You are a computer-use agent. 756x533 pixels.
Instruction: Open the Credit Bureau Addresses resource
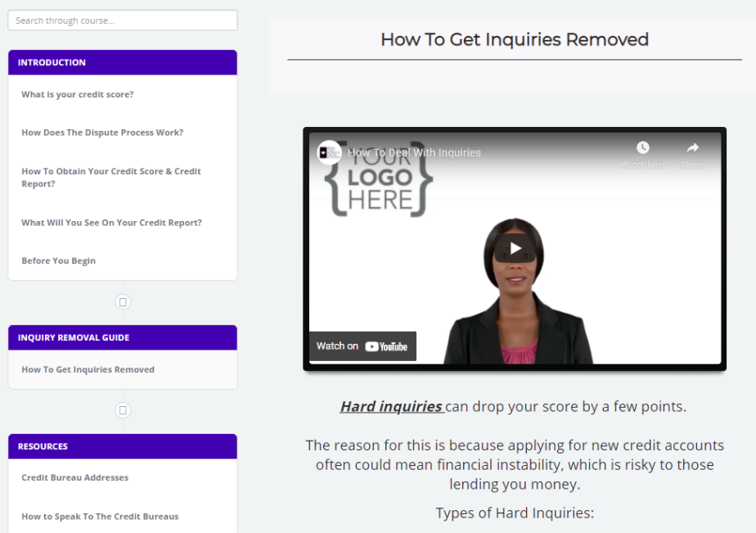(74, 477)
